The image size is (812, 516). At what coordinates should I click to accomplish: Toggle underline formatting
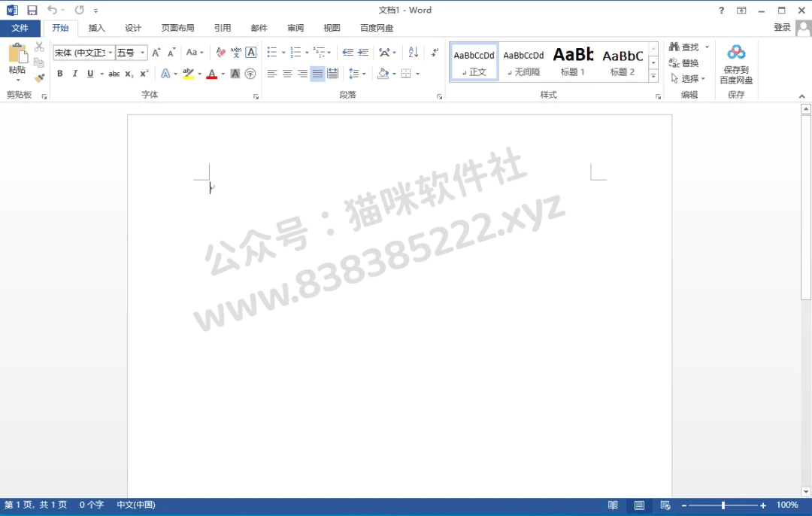(90, 74)
